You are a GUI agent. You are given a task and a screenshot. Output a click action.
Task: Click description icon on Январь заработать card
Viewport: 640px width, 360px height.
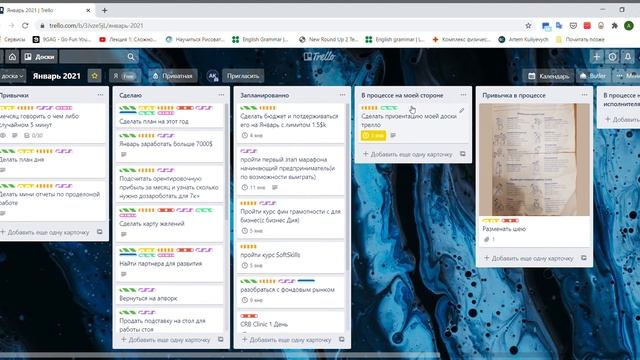pos(124,154)
